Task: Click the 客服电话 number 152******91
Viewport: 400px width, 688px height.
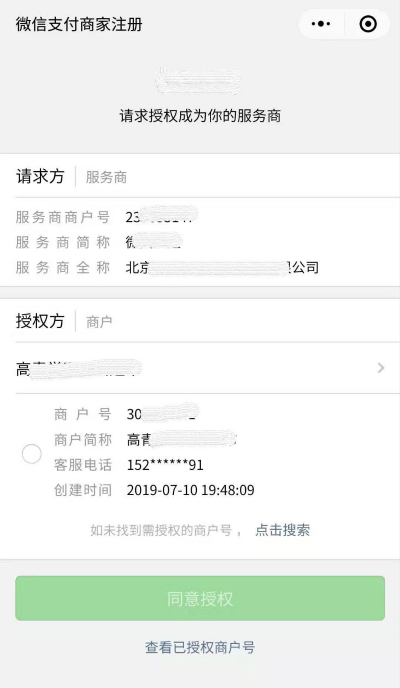Action: [x=165, y=465]
